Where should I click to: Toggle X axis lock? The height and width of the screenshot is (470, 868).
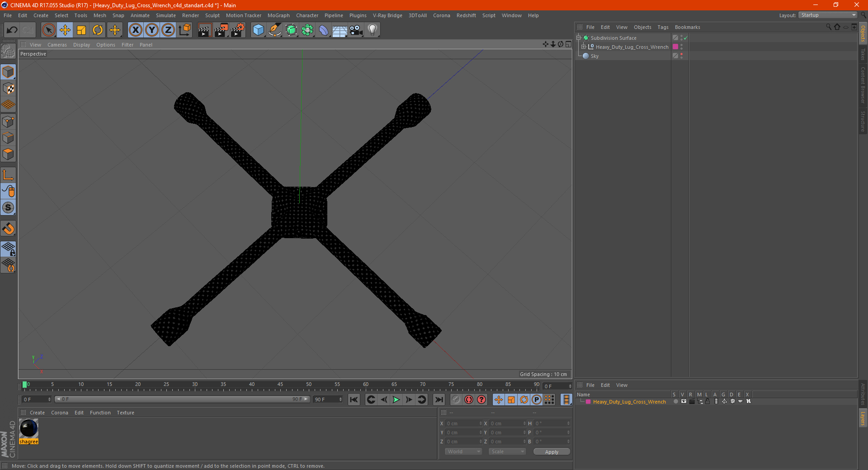tap(135, 30)
